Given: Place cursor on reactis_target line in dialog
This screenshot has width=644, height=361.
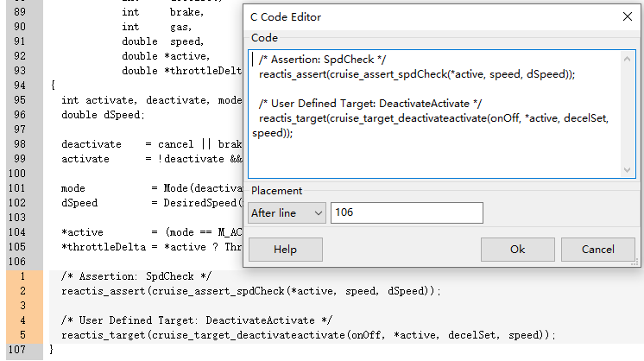Looking at the screenshot, I should [x=432, y=119].
